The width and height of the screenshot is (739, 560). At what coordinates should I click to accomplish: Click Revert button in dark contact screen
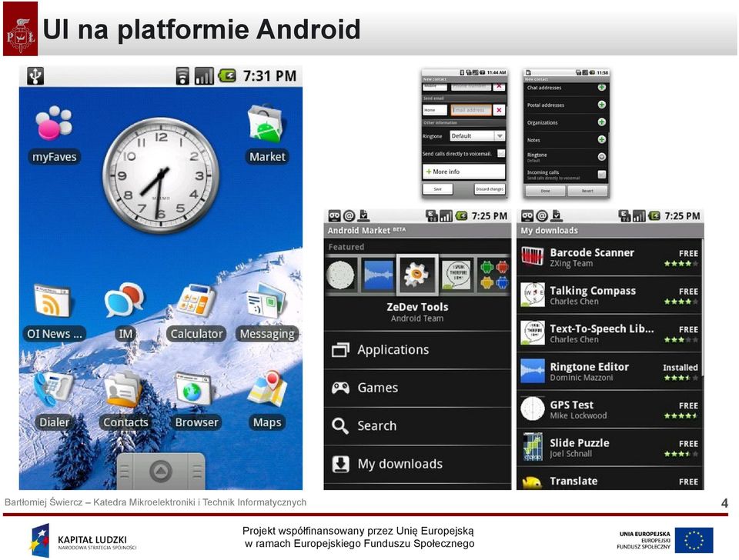coord(587,191)
